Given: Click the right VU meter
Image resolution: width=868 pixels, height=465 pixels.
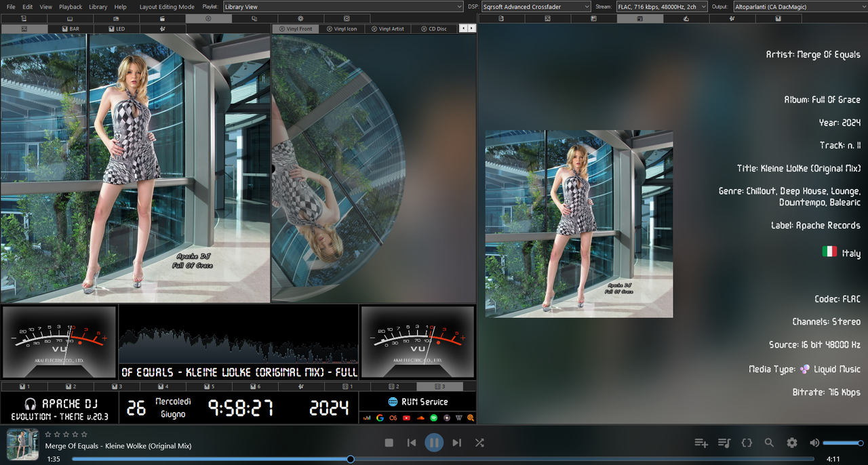Looking at the screenshot, I should [x=417, y=342].
